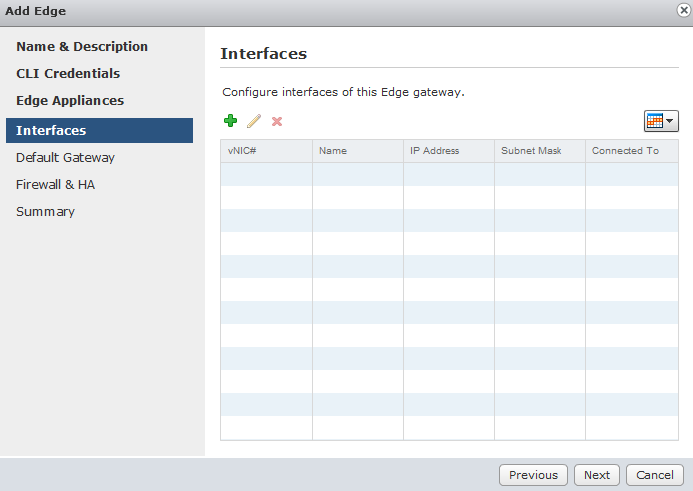Open Firewall & HA step

tap(55, 185)
